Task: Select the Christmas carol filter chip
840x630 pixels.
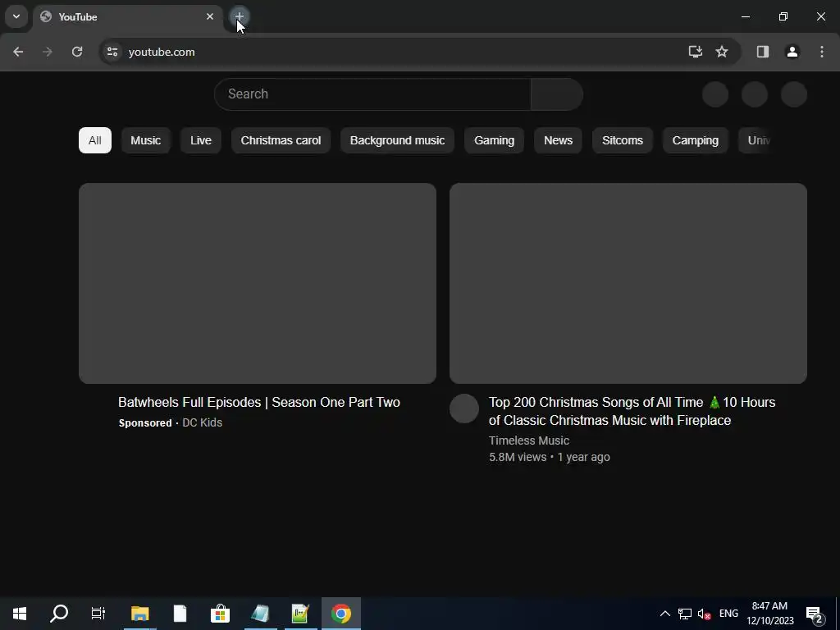Action: (x=281, y=140)
